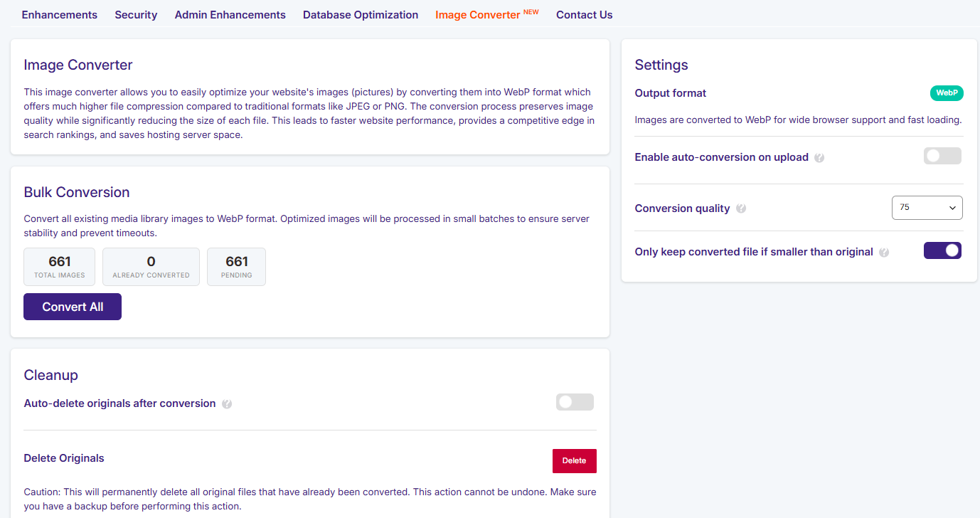Click the Settings panel heading

click(x=661, y=65)
